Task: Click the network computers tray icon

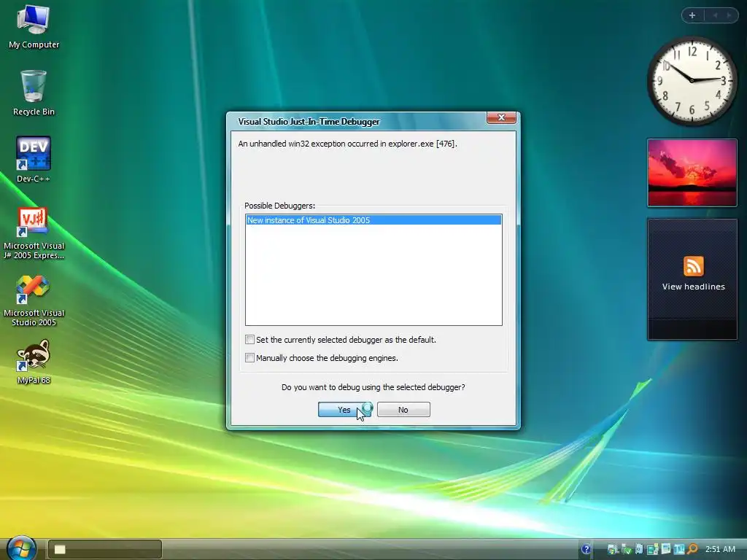Action: pyautogui.click(x=652, y=549)
